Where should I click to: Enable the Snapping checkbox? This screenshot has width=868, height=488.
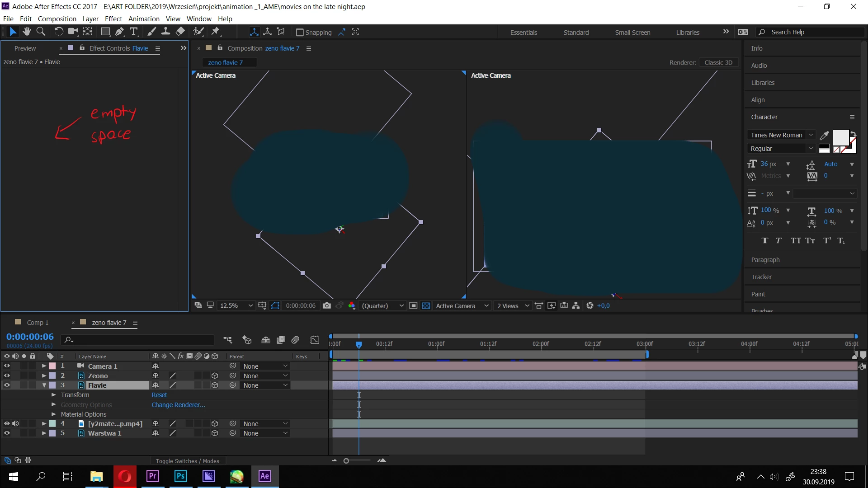tap(299, 33)
